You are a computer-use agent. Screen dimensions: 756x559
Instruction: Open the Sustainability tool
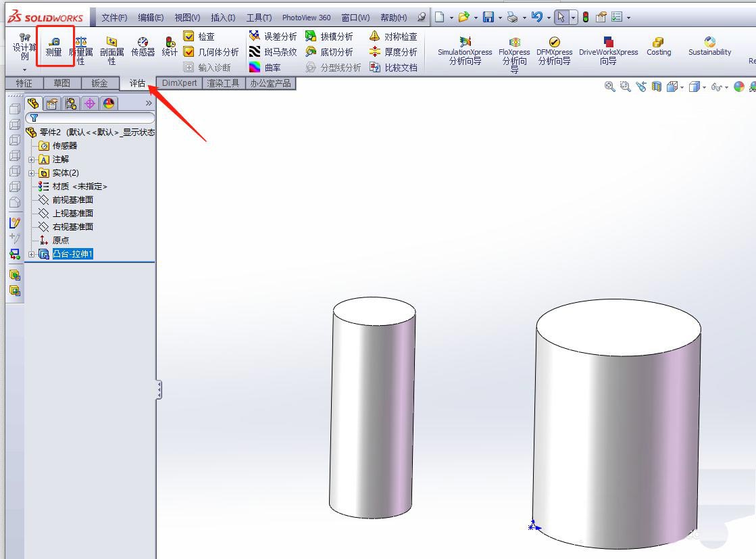coord(709,47)
